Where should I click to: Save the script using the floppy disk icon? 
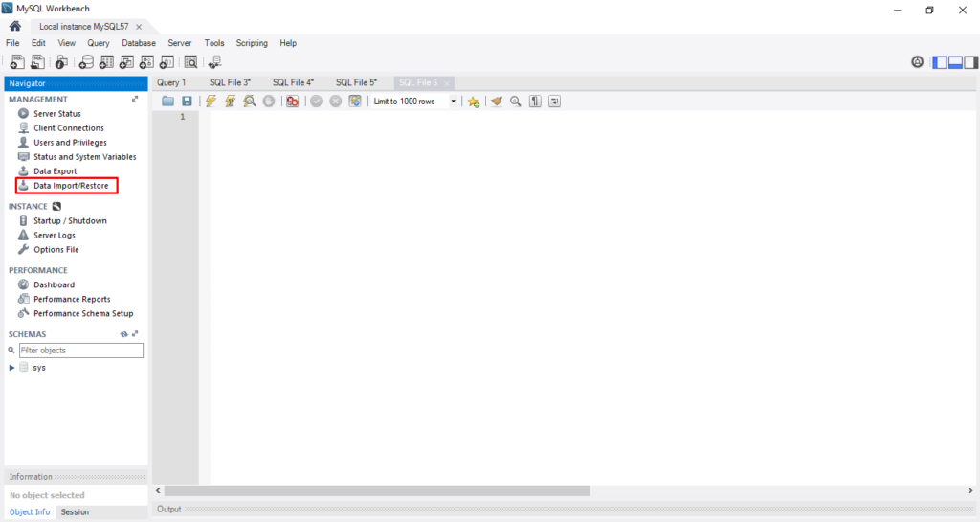(187, 102)
